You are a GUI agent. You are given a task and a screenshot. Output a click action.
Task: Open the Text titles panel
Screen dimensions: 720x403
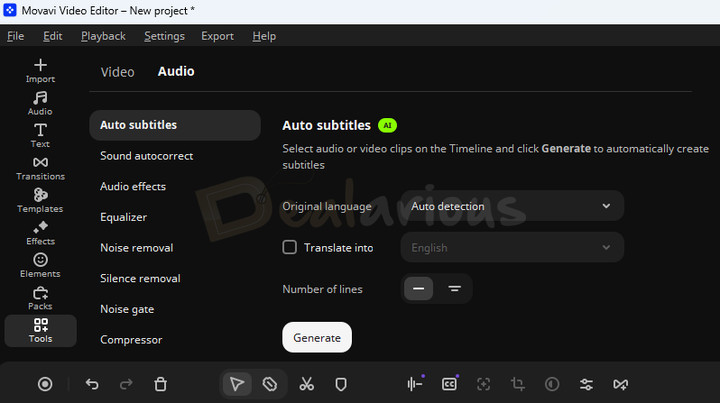[40, 135]
